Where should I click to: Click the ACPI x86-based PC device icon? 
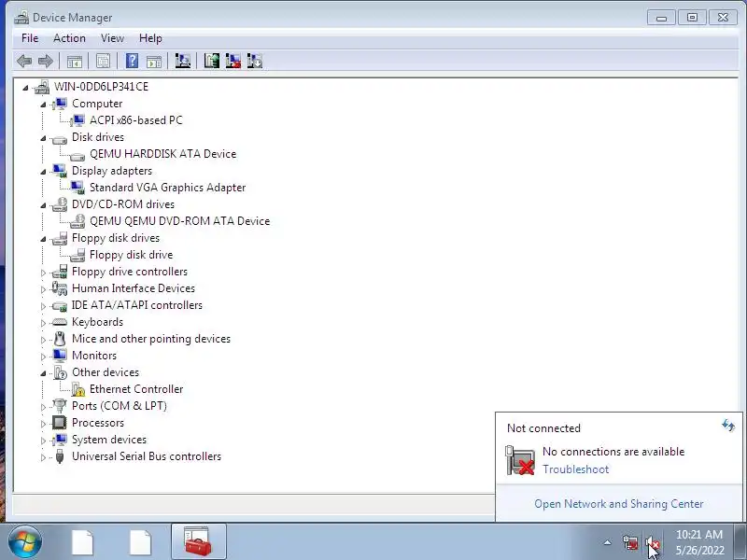(78, 120)
